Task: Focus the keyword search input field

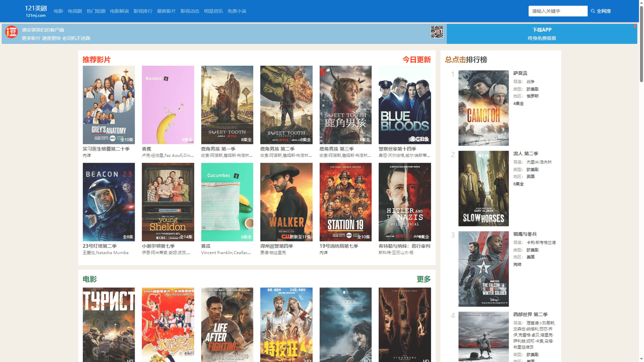Action: point(558,11)
